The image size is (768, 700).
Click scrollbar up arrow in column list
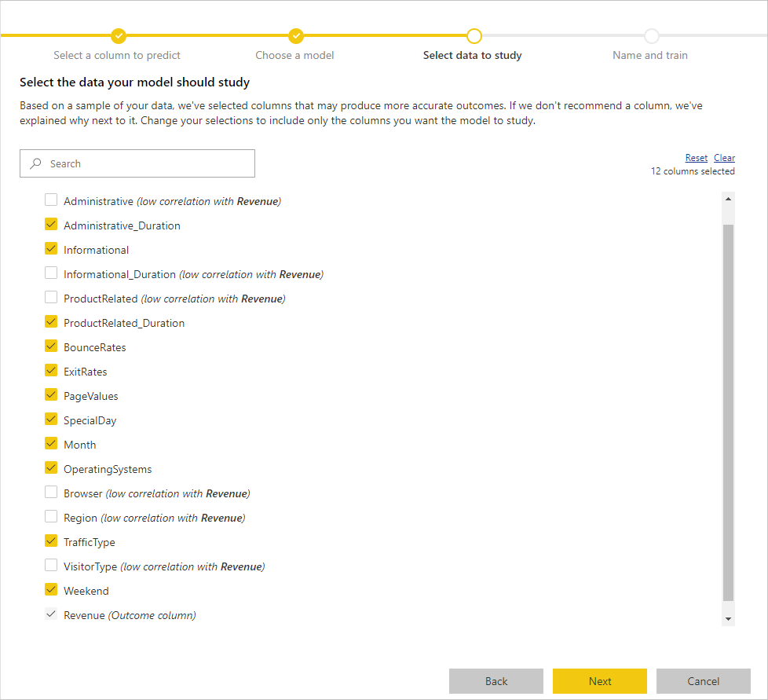(x=728, y=199)
